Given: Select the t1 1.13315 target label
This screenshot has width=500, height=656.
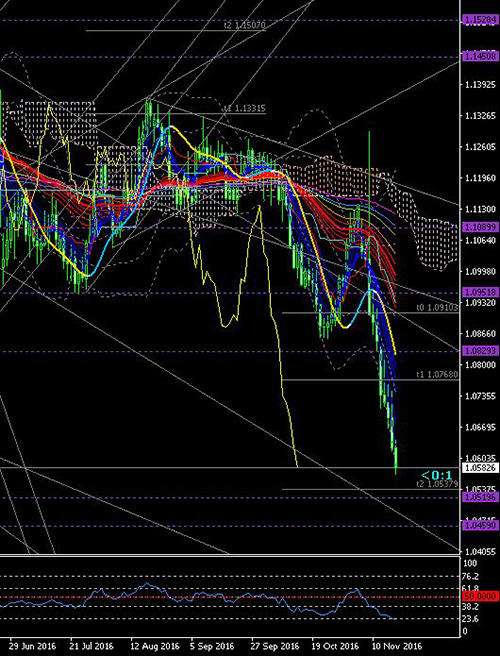Looking at the screenshot, I should click(244, 108).
